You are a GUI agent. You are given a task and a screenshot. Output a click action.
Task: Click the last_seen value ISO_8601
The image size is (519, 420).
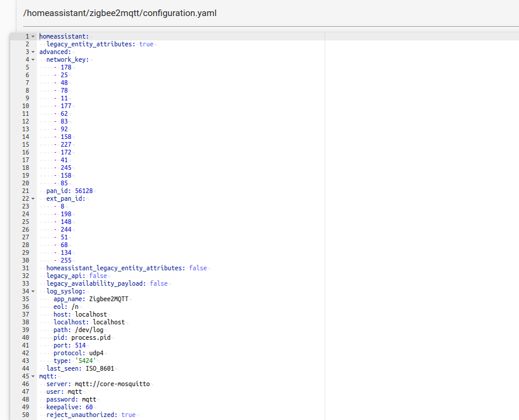click(x=100, y=369)
